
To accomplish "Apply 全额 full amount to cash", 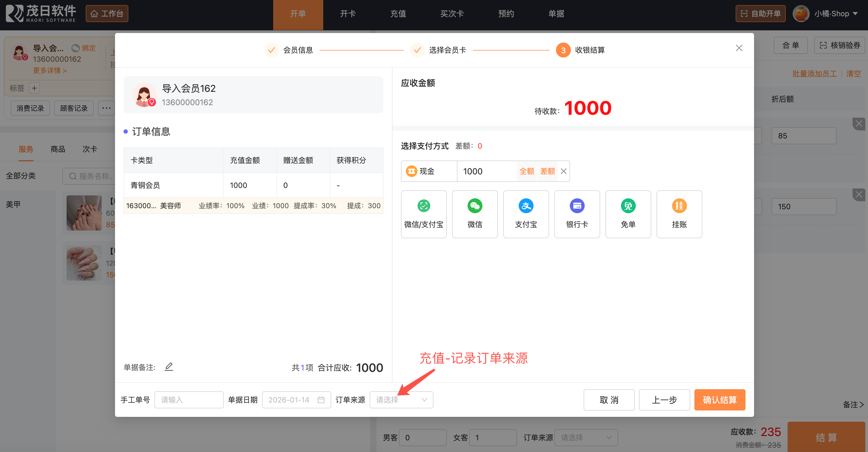I will coord(526,171).
